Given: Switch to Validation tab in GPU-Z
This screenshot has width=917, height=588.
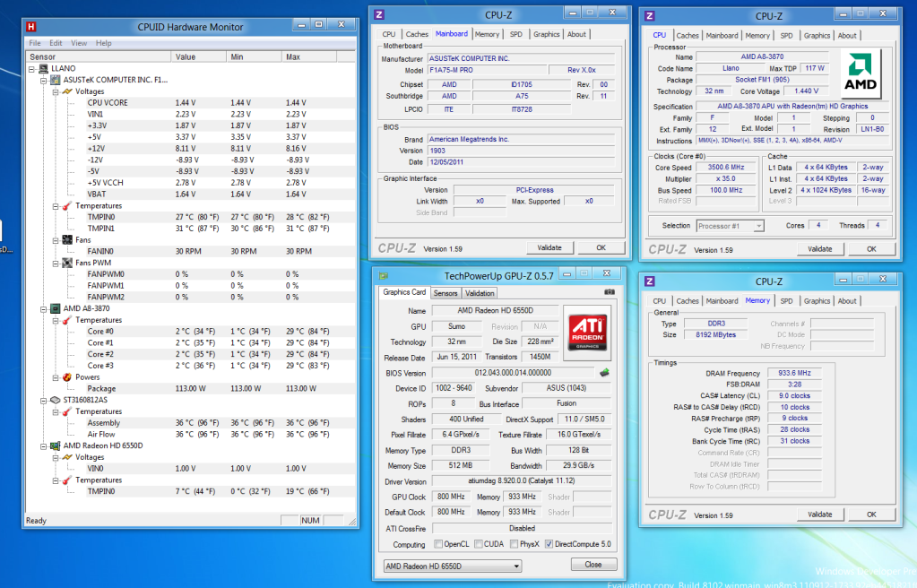Looking at the screenshot, I should click(480, 293).
